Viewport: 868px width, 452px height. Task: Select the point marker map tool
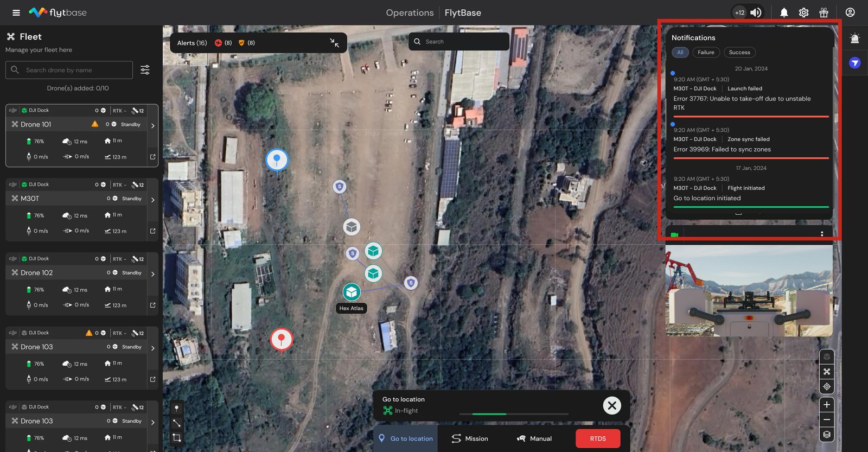[176, 408]
